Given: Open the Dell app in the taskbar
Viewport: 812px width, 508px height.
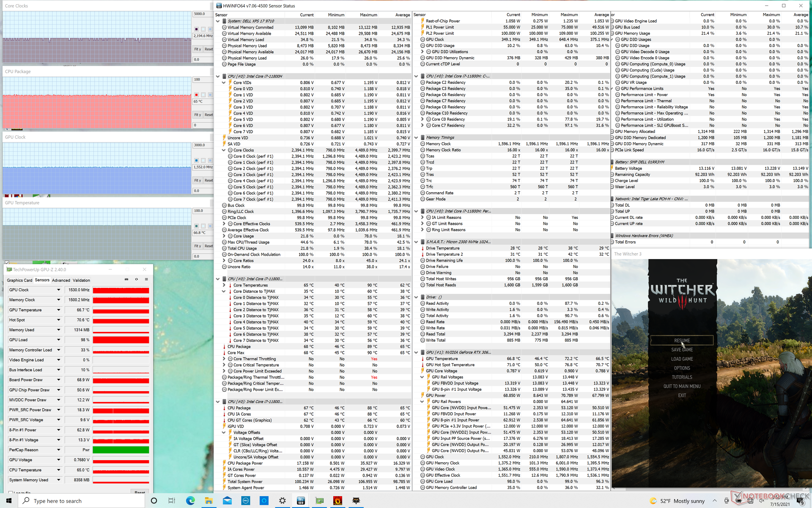Looking at the screenshot, I should coord(246,501).
